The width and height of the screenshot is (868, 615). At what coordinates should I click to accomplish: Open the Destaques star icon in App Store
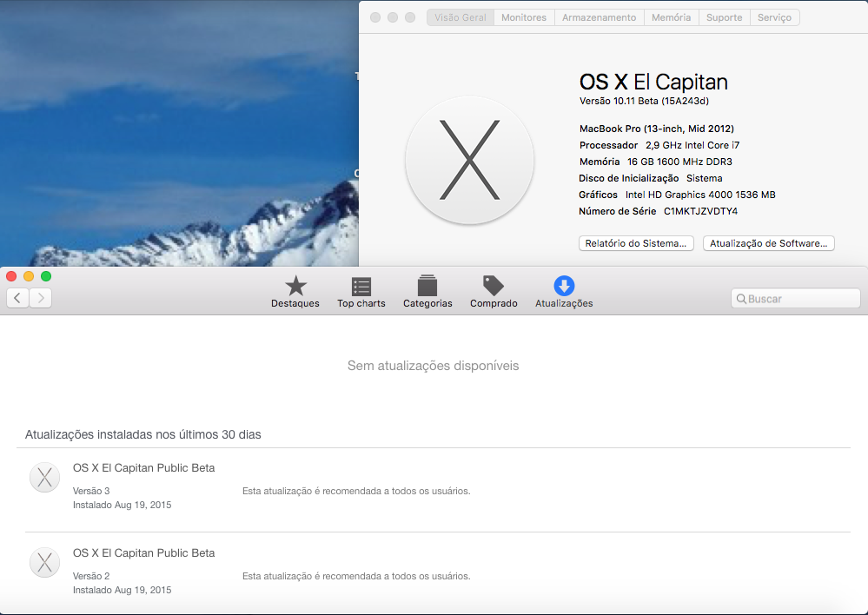[x=295, y=286]
